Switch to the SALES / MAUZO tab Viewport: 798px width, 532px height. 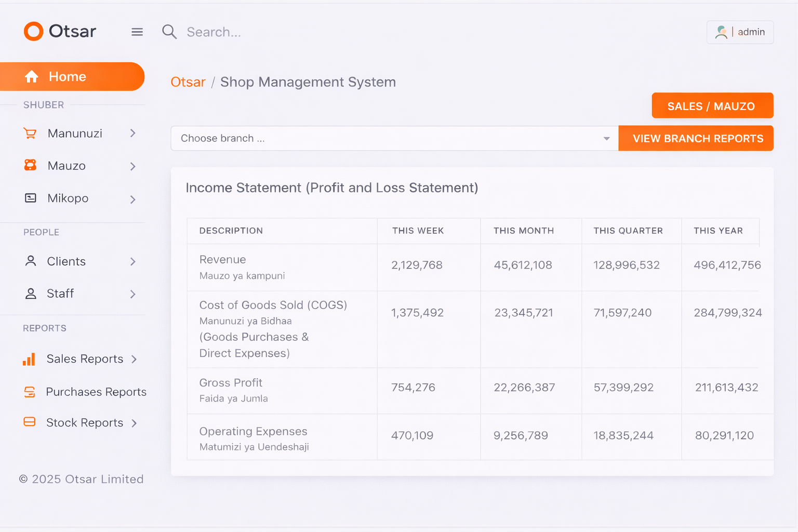(x=712, y=105)
